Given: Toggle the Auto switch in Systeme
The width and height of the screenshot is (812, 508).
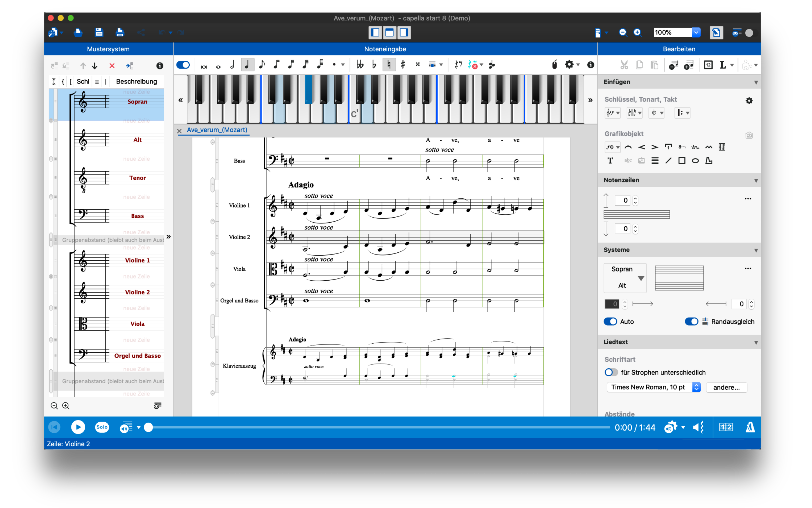Looking at the screenshot, I should (x=610, y=322).
